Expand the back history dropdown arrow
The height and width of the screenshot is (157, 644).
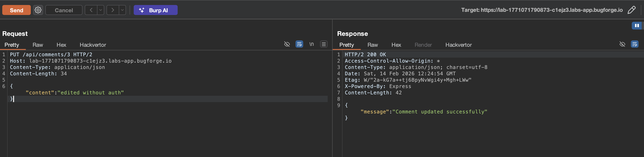101,10
